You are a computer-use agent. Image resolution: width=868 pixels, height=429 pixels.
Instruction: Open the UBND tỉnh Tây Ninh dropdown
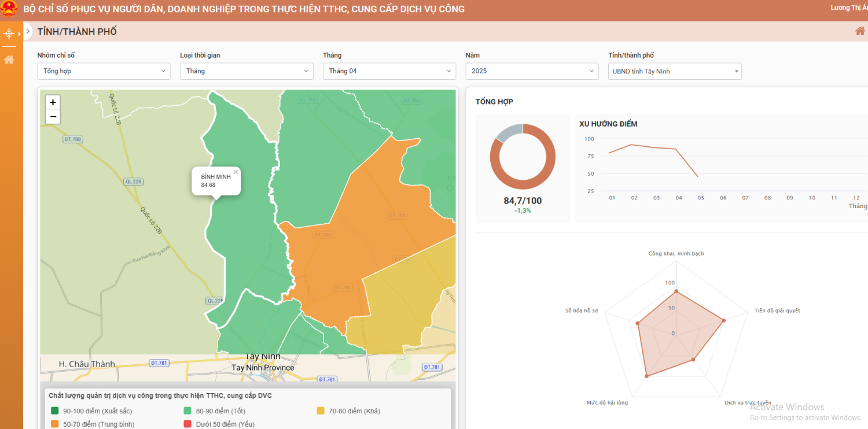pyautogui.click(x=675, y=71)
